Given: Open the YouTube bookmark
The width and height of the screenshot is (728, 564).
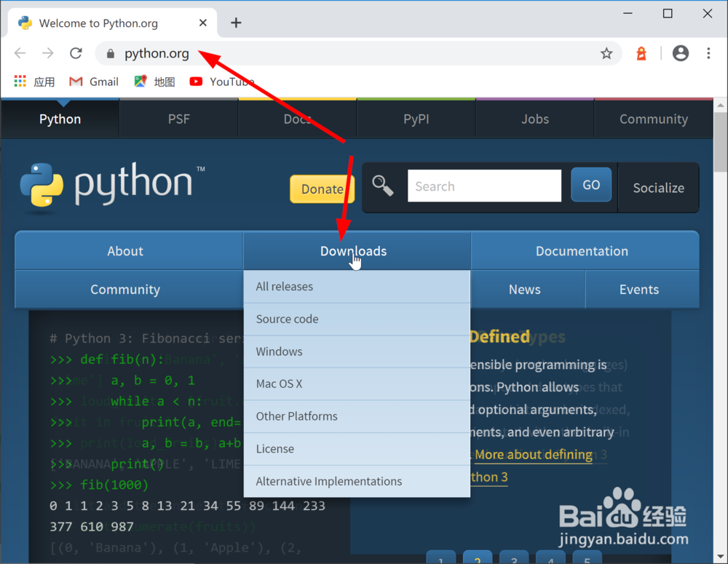Looking at the screenshot, I should (x=222, y=82).
